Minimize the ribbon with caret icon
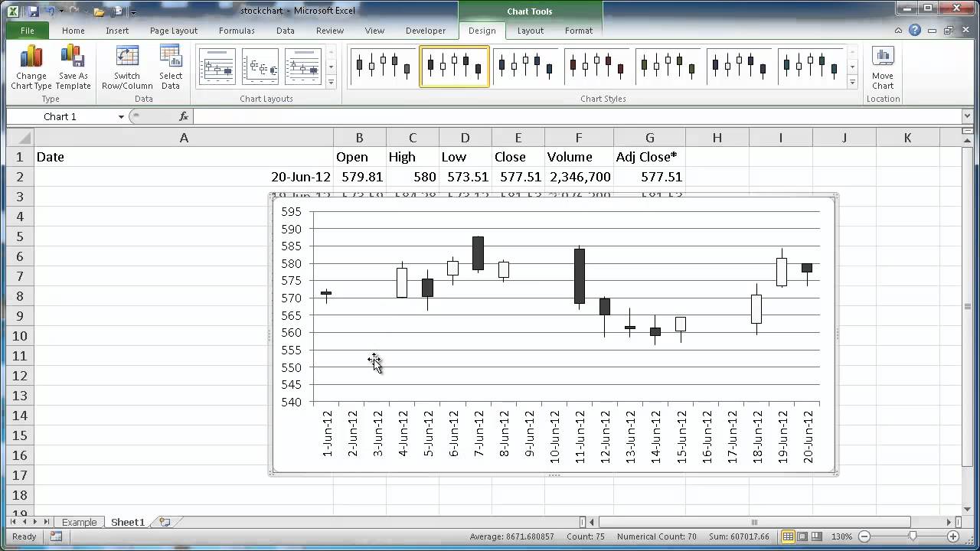Screen dimensions: 980x551 [899, 31]
